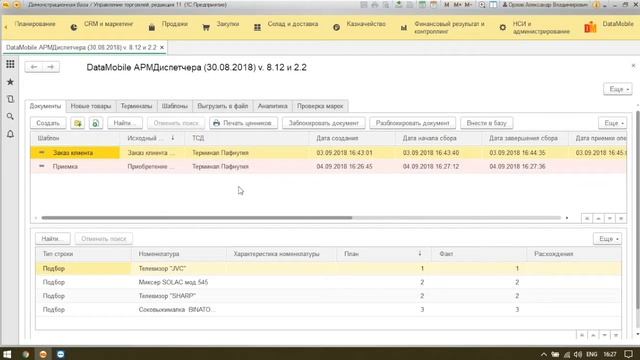Switch to the Документы tab
Viewport: 640px width, 360px height.
pyautogui.click(x=45, y=106)
